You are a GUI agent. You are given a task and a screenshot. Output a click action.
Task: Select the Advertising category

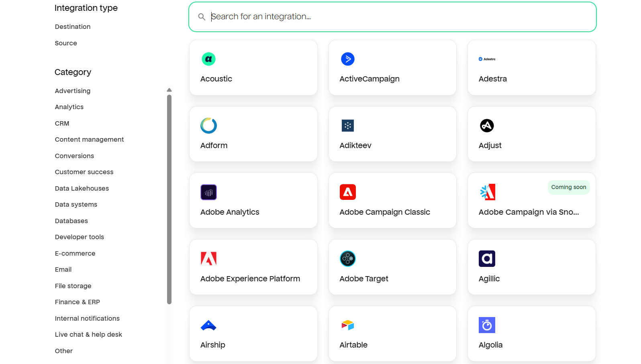[73, 91]
